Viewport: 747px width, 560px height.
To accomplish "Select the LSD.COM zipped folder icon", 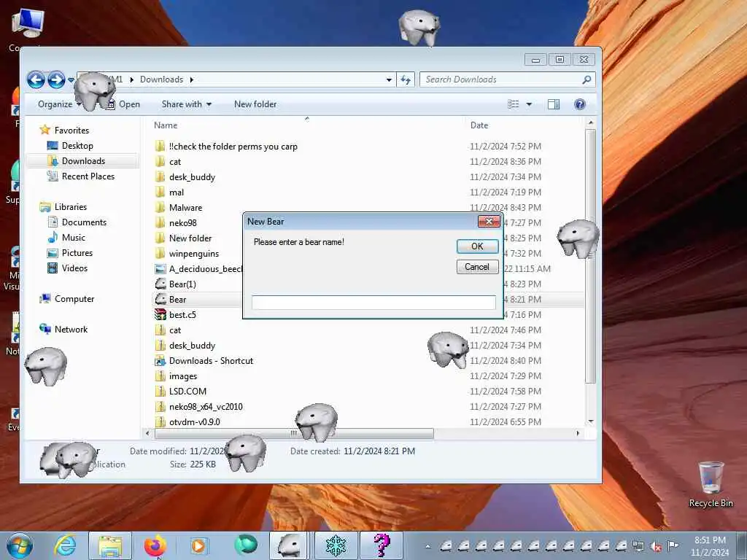I will click(x=160, y=392).
